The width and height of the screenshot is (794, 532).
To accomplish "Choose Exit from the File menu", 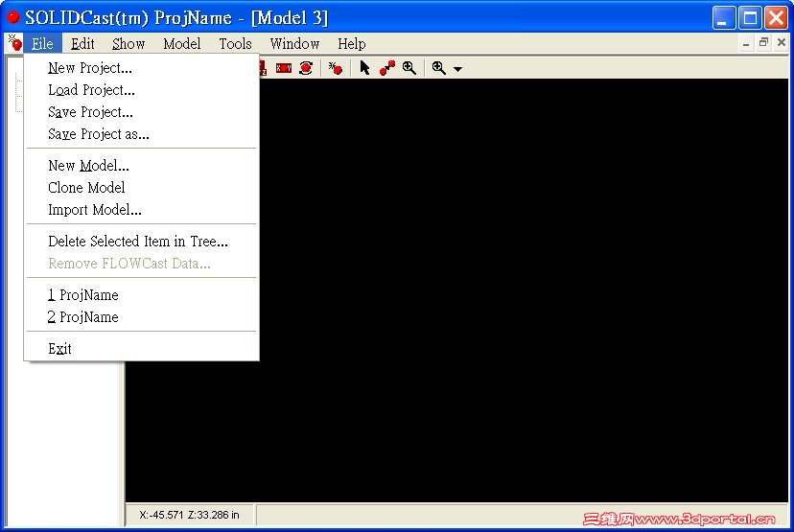I will tap(141, 349).
